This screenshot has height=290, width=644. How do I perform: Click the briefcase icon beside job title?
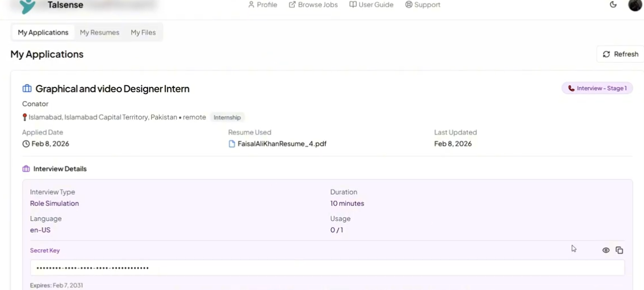[x=27, y=89]
